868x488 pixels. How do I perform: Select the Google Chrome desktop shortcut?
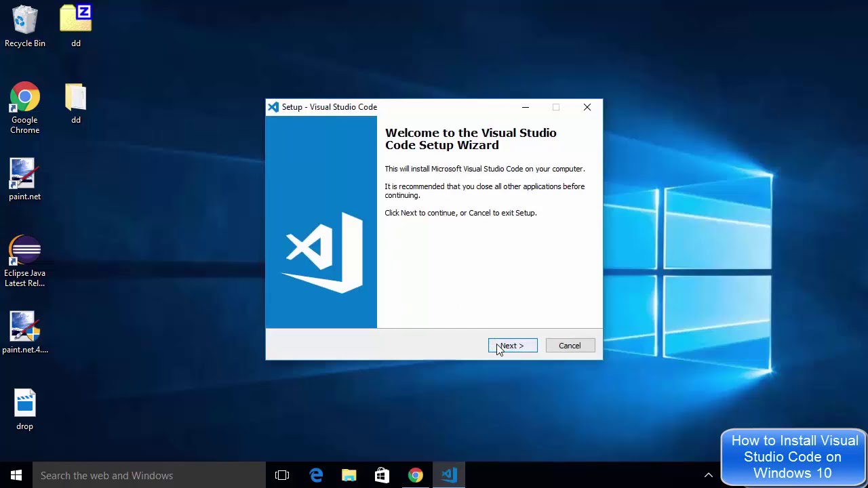[25, 108]
